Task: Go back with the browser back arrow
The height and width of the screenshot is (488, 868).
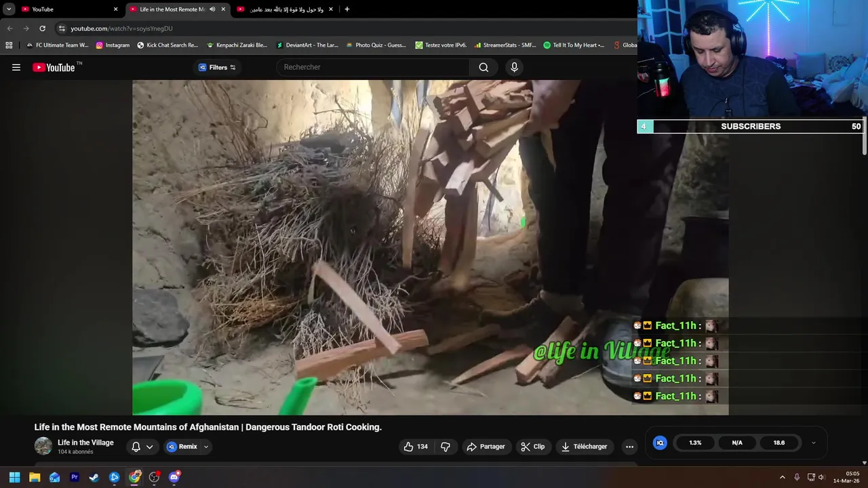Action: pyautogui.click(x=9, y=28)
